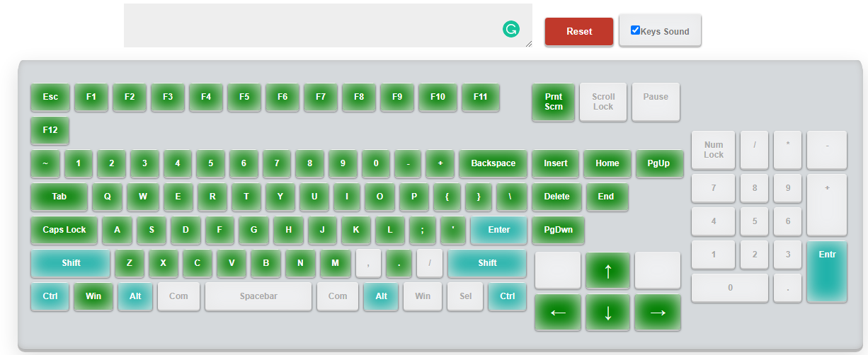
Task: Toggle the Keys Sound checkbox
Action: tap(635, 30)
